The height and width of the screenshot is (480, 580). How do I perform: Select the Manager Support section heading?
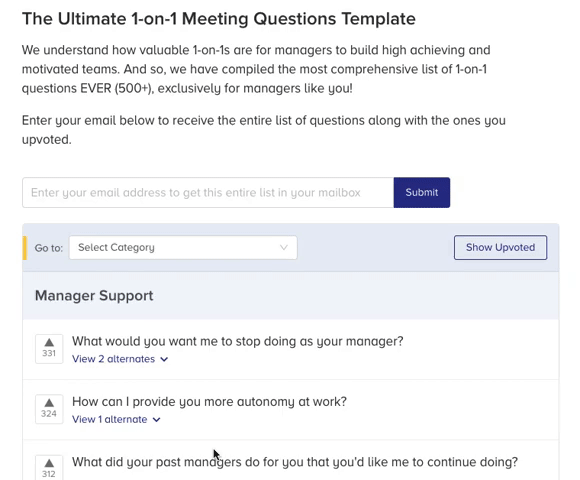94,295
